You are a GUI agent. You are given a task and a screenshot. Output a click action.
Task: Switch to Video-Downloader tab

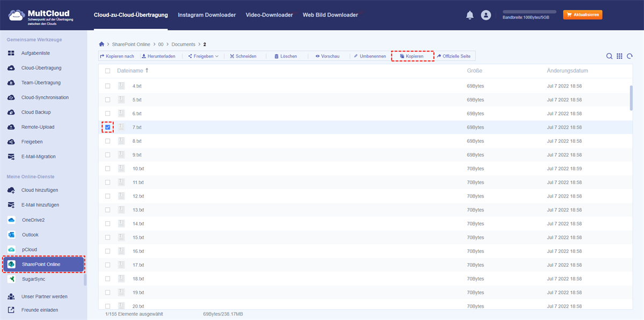pos(269,15)
